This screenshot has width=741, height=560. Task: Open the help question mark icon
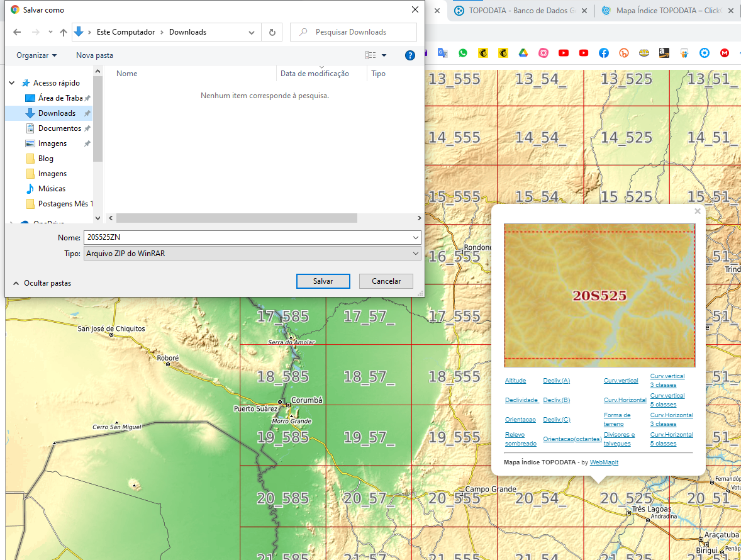click(x=409, y=55)
